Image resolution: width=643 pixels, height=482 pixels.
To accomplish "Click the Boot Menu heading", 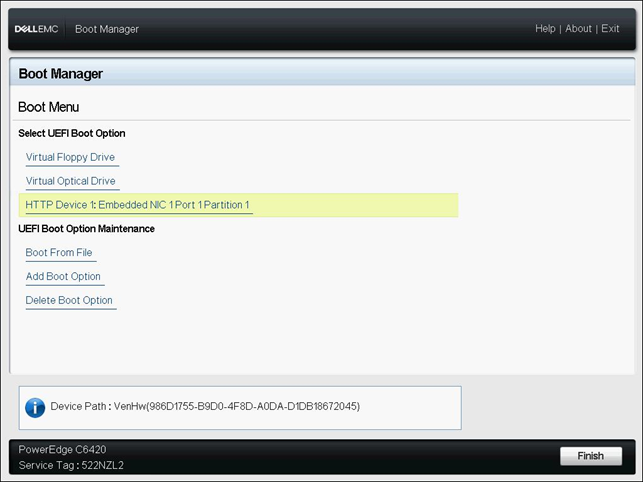I will [48, 107].
